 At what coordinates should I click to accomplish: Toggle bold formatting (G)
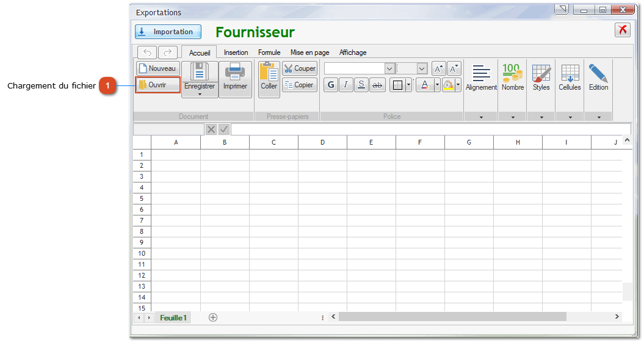(331, 85)
